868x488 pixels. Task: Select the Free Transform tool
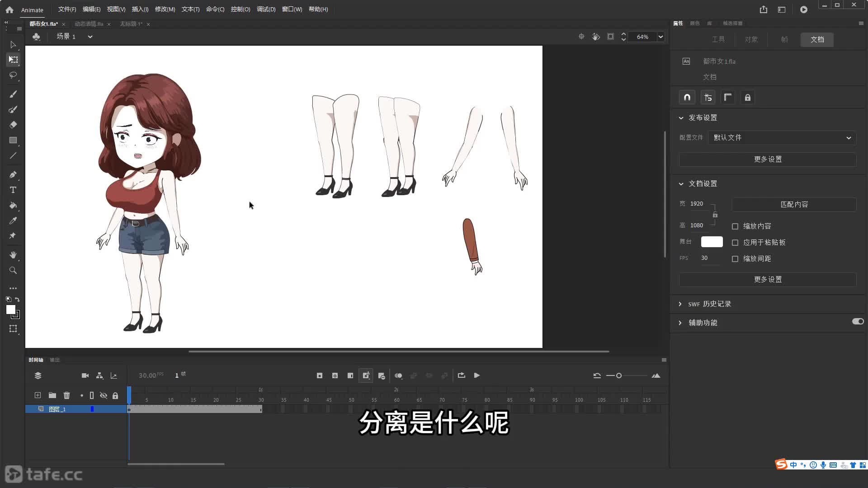pyautogui.click(x=13, y=60)
